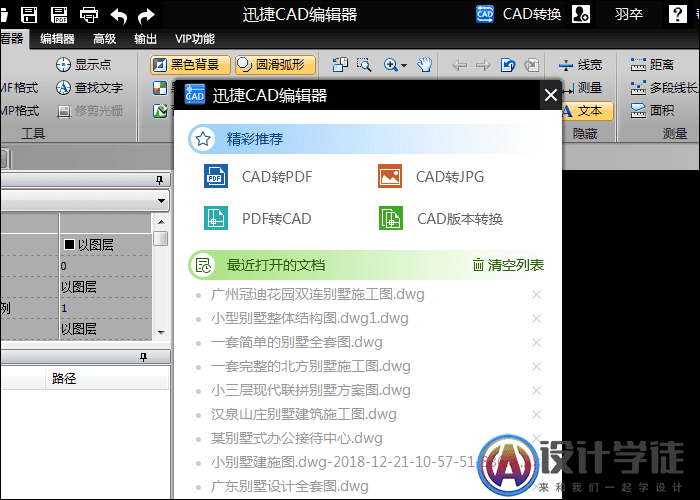Remove 小型别墅整体结构图.dwg1.dwg from list
Screen dimensions: 700x500
536,319
